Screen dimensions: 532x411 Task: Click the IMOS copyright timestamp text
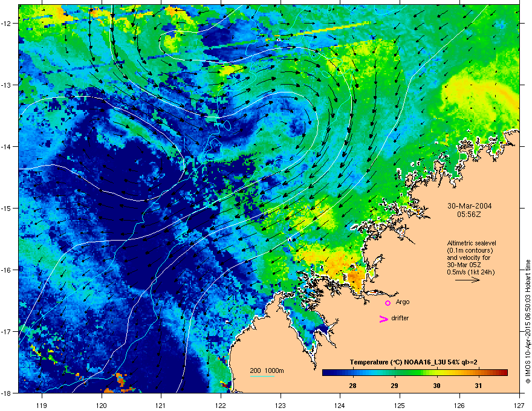pyautogui.click(x=528, y=322)
